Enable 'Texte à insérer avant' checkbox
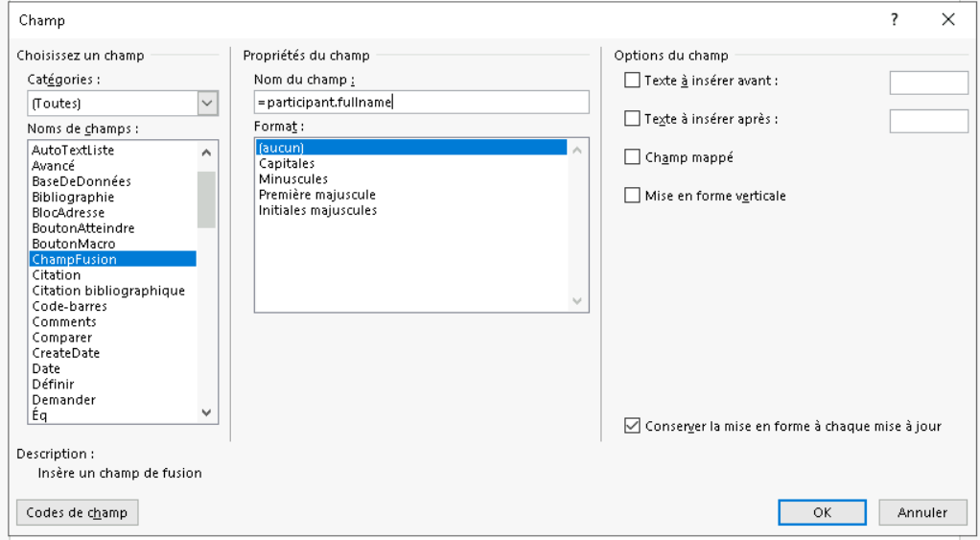 [x=632, y=81]
